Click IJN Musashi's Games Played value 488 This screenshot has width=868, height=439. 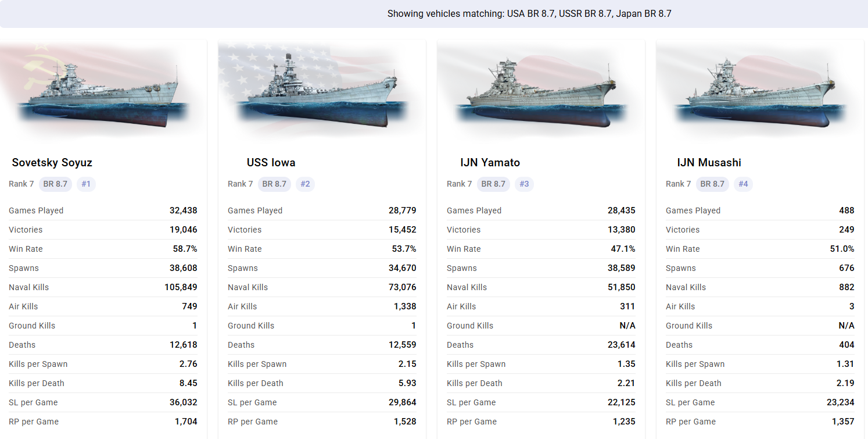point(847,210)
